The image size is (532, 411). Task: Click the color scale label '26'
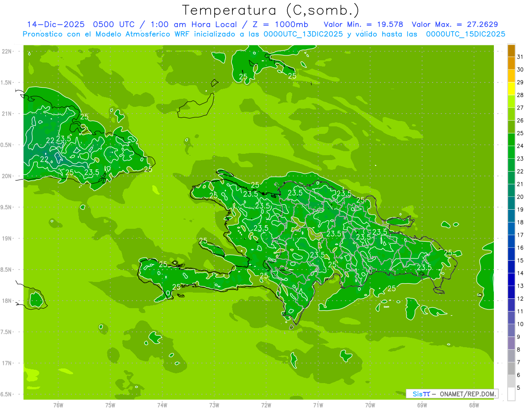tap(520, 121)
